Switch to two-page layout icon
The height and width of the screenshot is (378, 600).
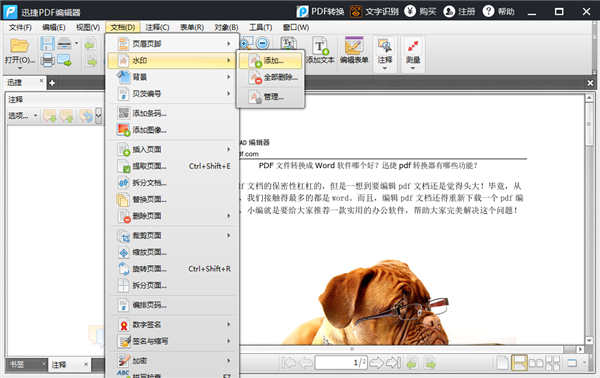coord(536,363)
